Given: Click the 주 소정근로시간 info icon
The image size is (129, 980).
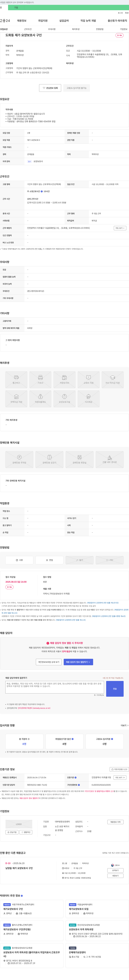Looking at the screenshot, I should click(x=42, y=191).
